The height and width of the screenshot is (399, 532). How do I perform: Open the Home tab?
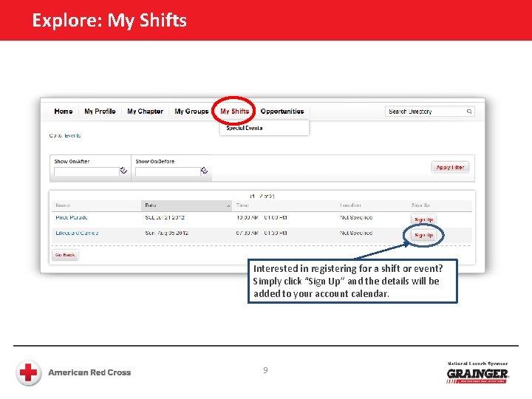pyautogui.click(x=64, y=112)
